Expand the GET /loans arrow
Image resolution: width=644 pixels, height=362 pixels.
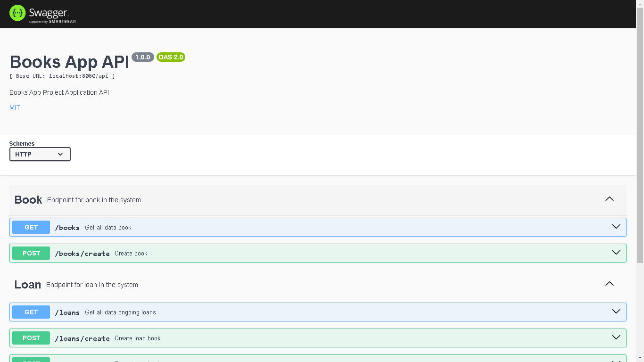616,312
